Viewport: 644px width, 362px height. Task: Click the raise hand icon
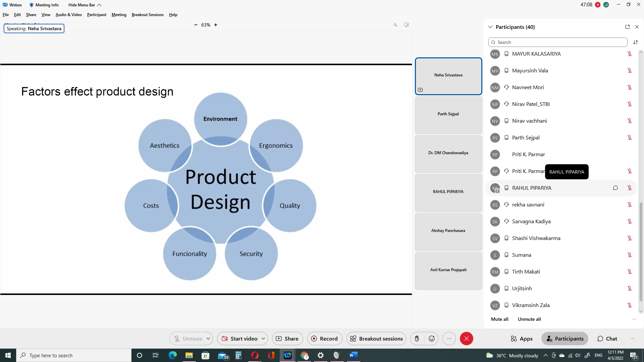click(417, 339)
